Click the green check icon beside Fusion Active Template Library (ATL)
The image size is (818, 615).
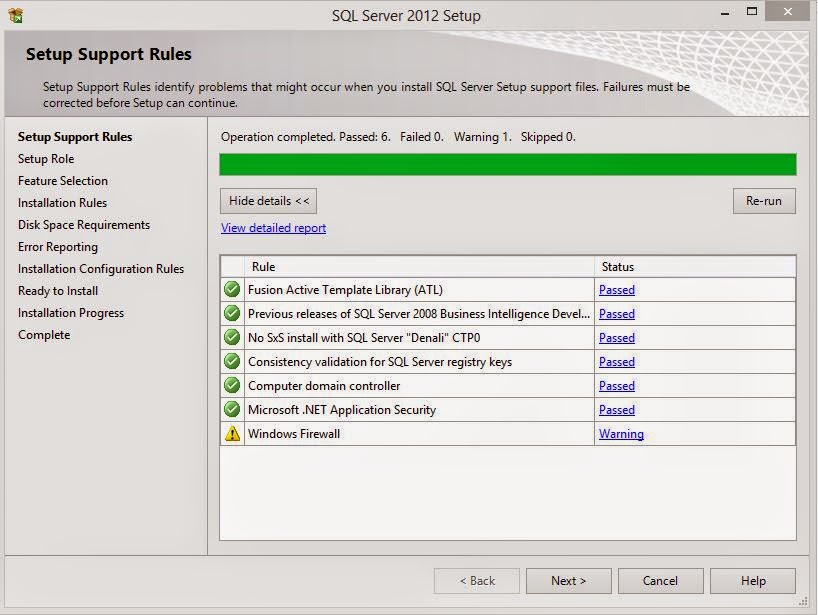pyautogui.click(x=232, y=289)
